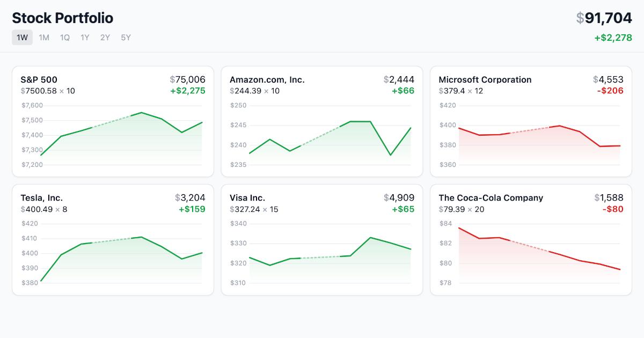644x338 pixels.
Task: Click the $250 axis label on Amazon chart
Action: tap(238, 105)
